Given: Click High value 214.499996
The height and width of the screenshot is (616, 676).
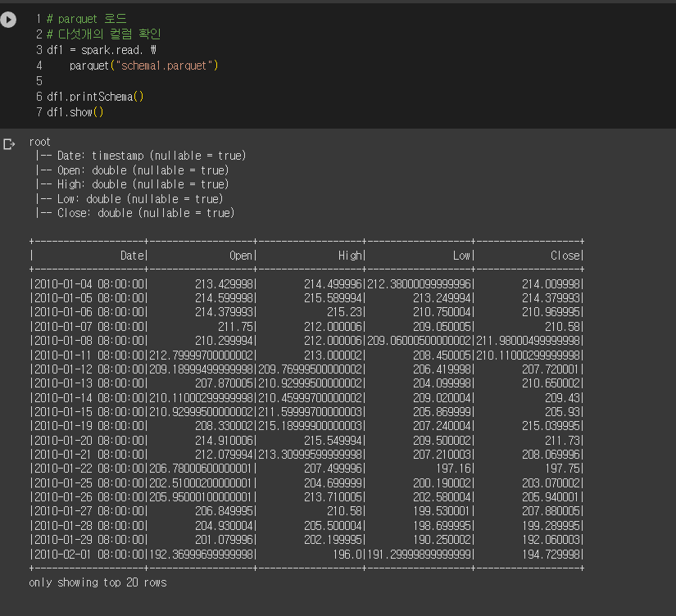Looking at the screenshot, I should 333,284.
